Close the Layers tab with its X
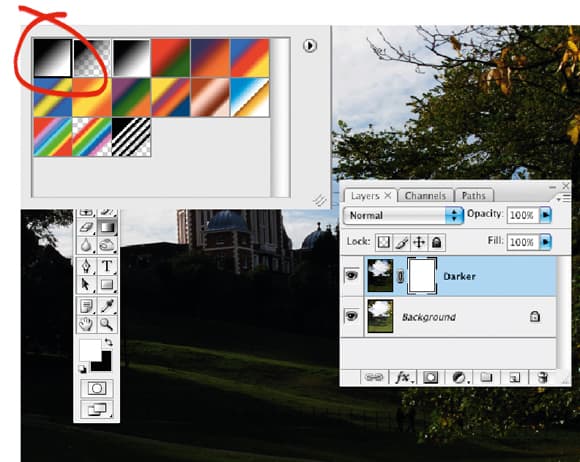 click(388, 195)
